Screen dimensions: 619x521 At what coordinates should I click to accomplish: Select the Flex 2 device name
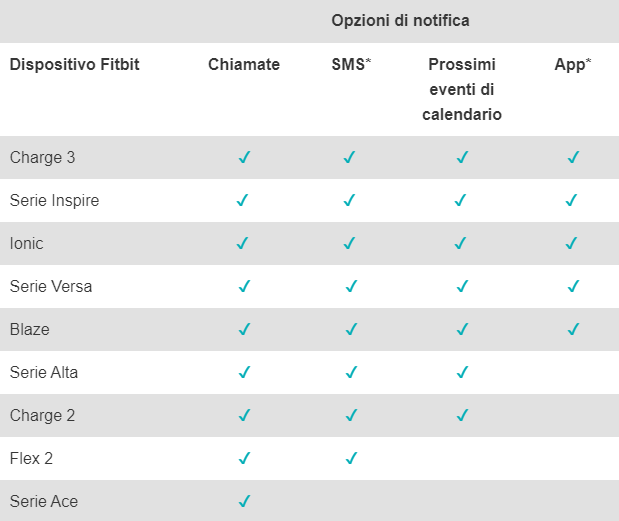coord(31,458)
